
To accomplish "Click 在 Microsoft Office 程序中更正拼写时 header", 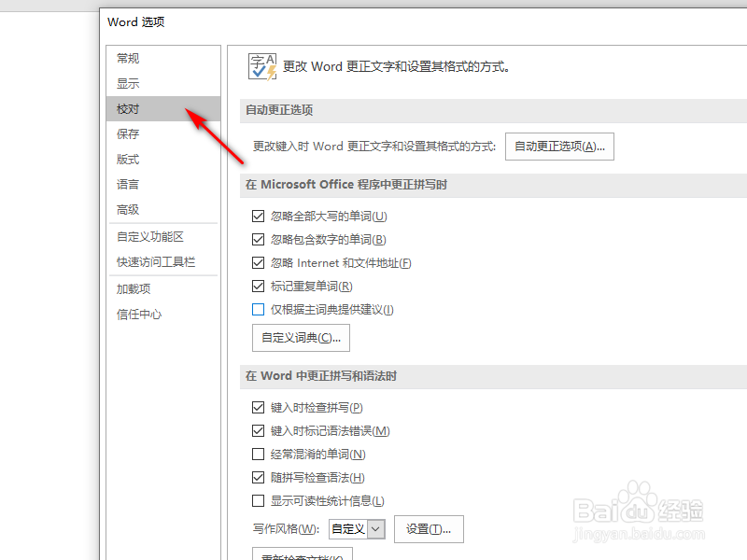I will click(x=346, y=185).
